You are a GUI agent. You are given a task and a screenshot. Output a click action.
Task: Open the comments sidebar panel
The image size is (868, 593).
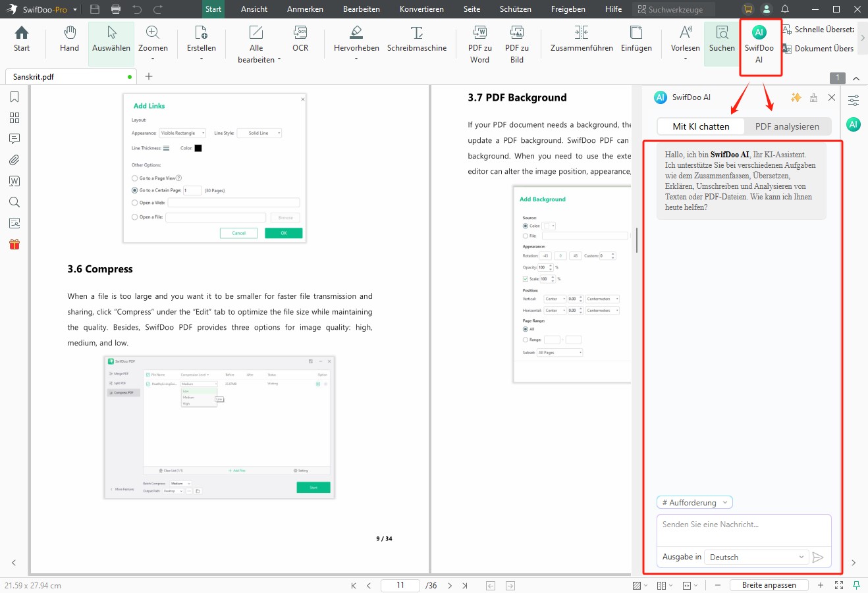coord(14,139)
